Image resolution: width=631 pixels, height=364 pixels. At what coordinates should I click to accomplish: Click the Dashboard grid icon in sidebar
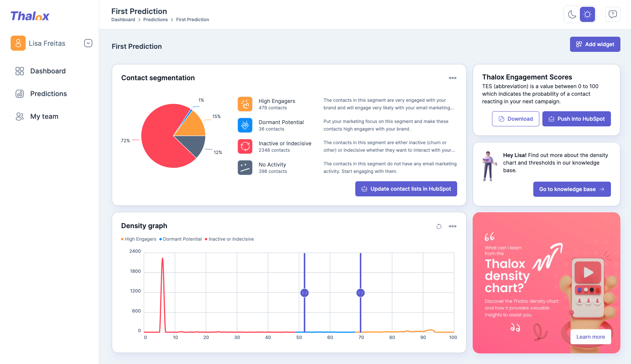pos(19,71)
